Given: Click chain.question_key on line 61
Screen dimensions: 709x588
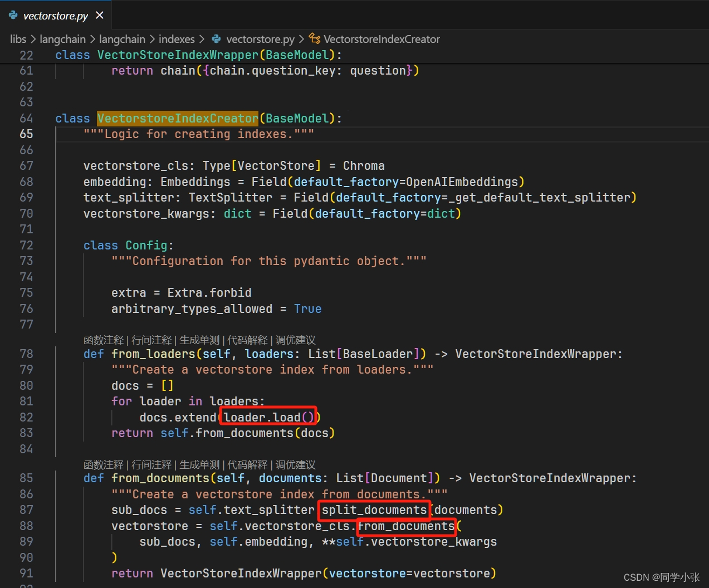Looking at the screenshot, I should [x=273, y=70].
